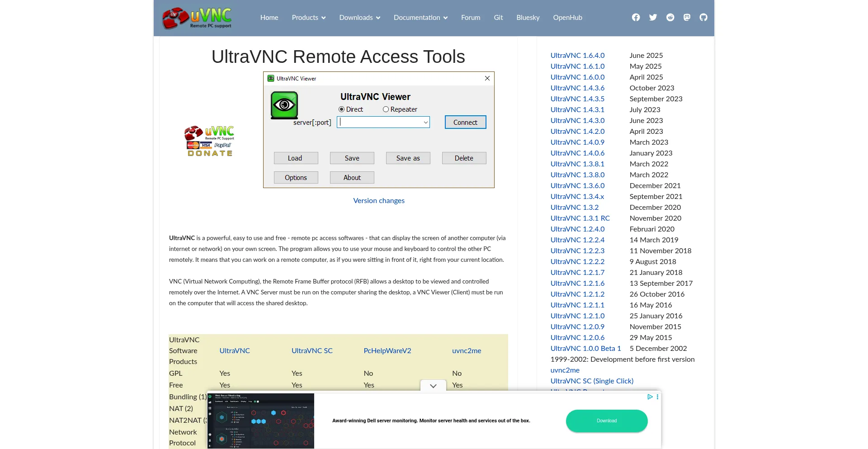Open the Version changes link
The image size is (868, 449).
379,200
